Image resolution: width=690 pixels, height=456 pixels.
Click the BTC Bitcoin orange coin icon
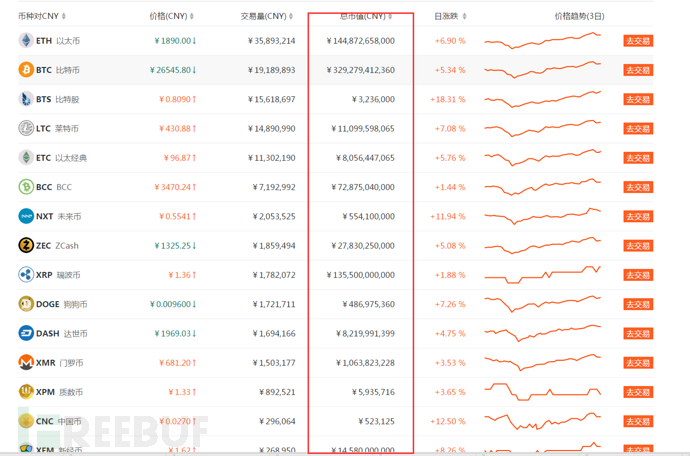point(26,70)
